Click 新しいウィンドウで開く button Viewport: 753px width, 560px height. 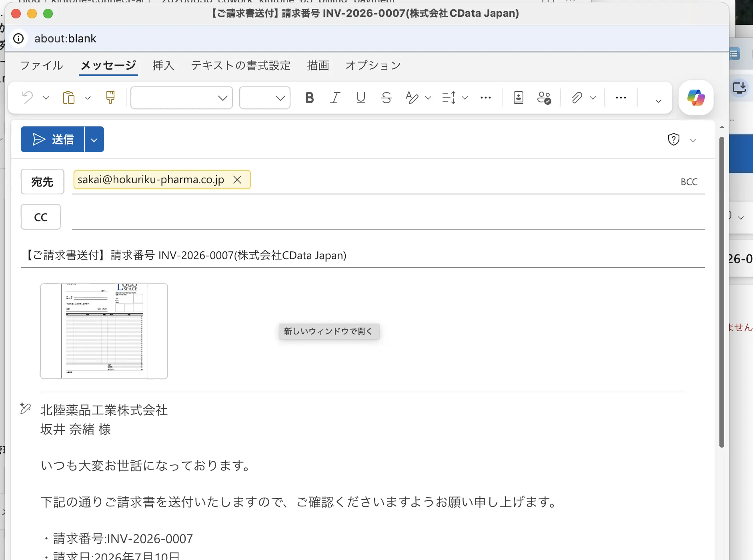329,331
